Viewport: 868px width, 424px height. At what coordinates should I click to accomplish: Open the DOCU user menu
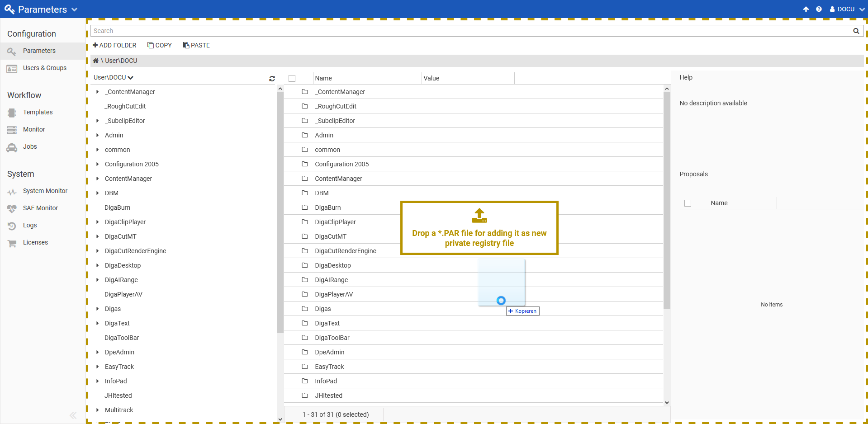pyautogui.click(x=847, y=9)
